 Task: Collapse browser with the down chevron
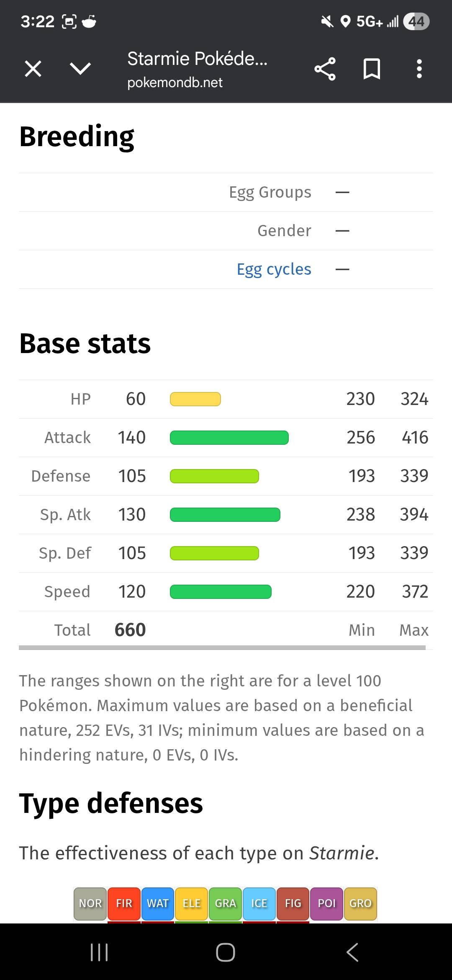click(80, 69)
